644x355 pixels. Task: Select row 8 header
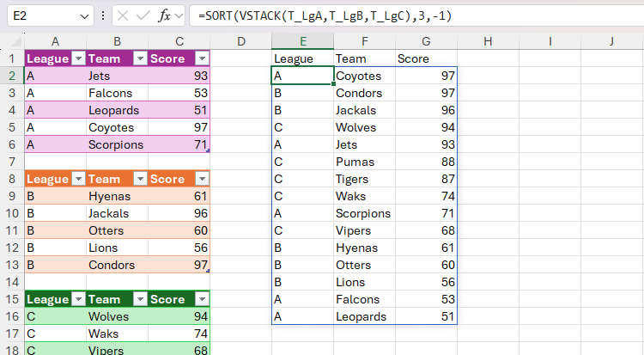[x=12, y=179]
